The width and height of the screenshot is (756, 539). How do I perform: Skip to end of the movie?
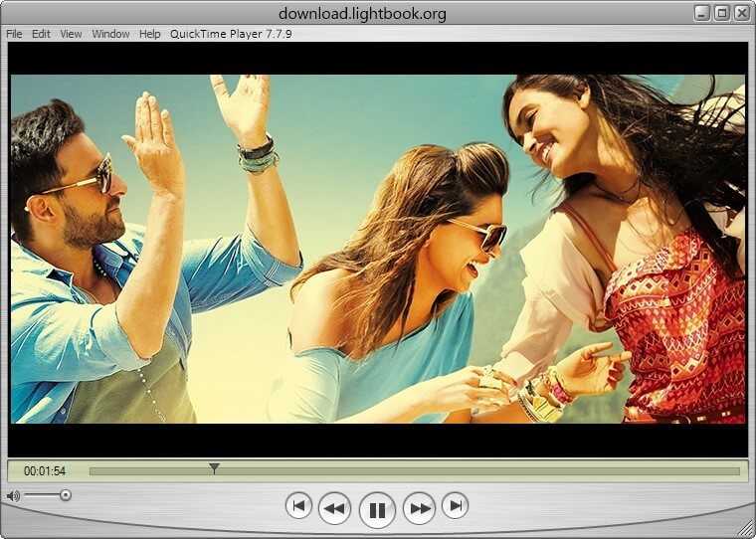[456, 506]
